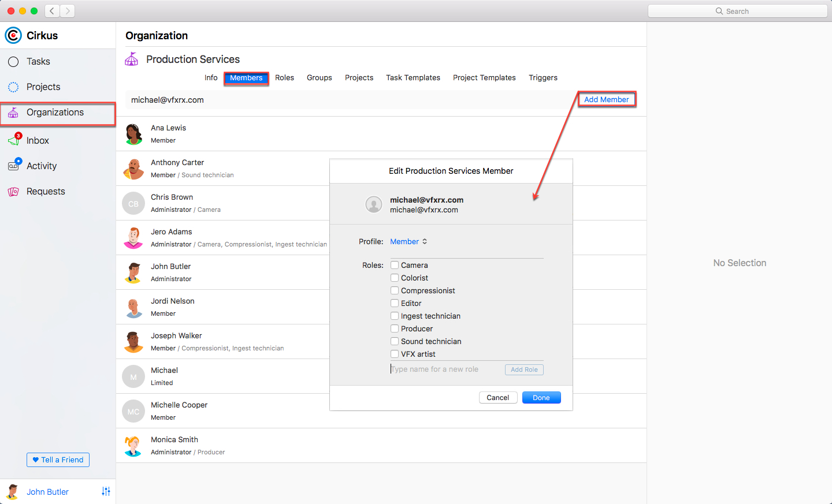Check the Editor role checkbox
The height and width of the screenshot is (504, 832).
coord(395,303)
